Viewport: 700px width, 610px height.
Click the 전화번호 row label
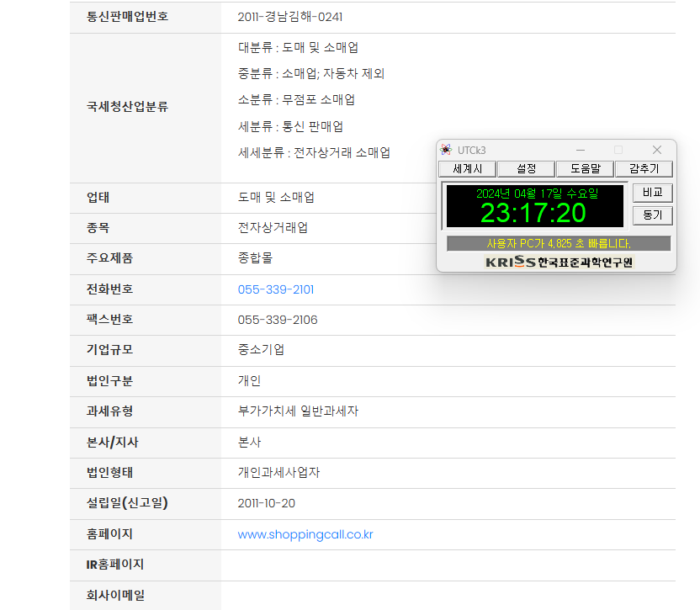(x=110, y=289)
